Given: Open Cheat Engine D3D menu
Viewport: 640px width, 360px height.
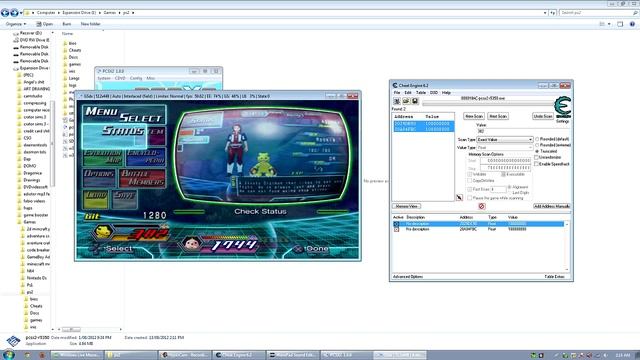Looking at the screenshot, I should pos(434,93).
